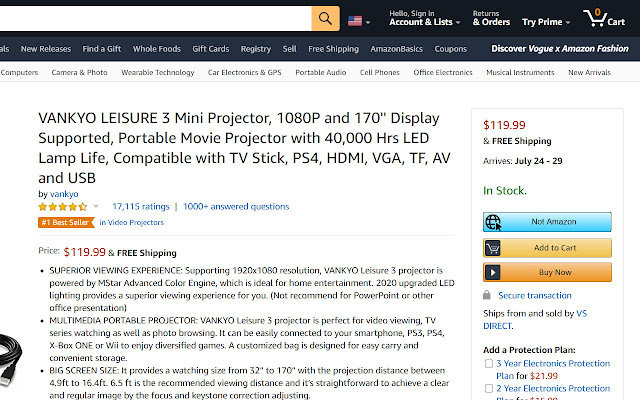The width and height of the screenshot is (640, 400).
Task: Open the shopping cart icon
Action: 594,19
